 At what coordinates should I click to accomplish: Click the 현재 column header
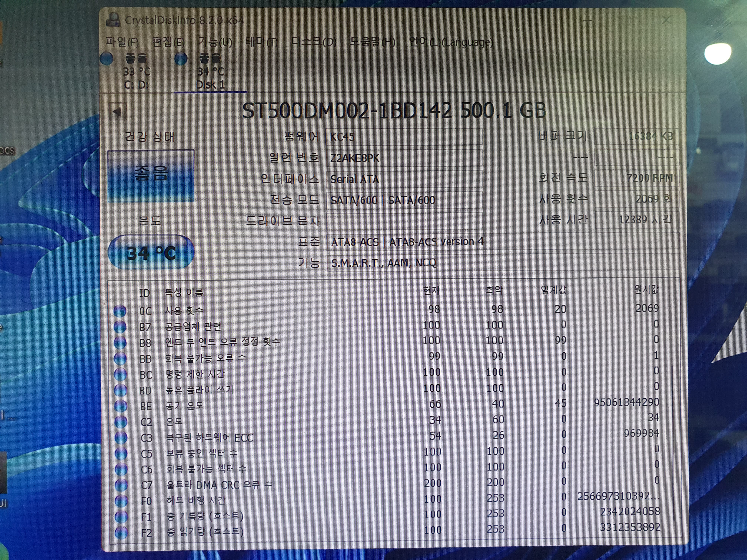[431, 290]
